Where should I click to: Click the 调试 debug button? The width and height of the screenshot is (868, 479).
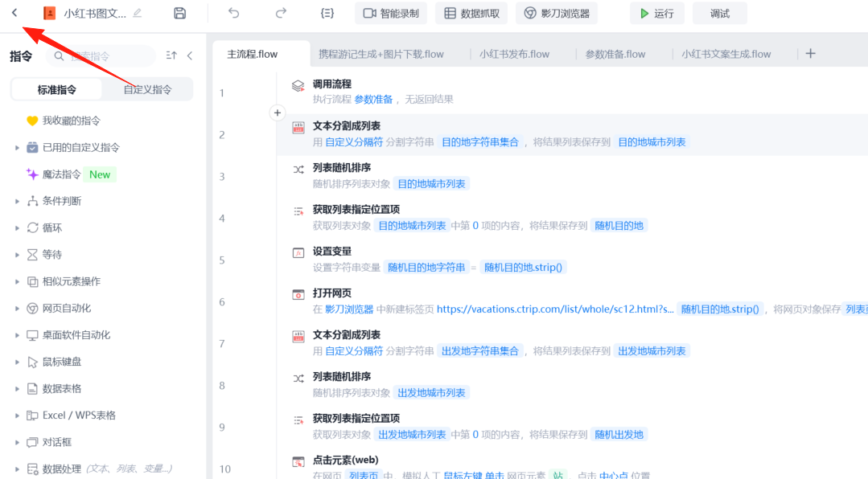(x=719, y=13)
